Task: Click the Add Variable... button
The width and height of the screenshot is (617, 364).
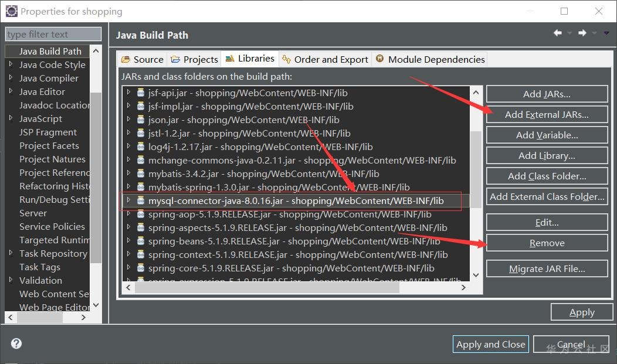Action: 547,135
